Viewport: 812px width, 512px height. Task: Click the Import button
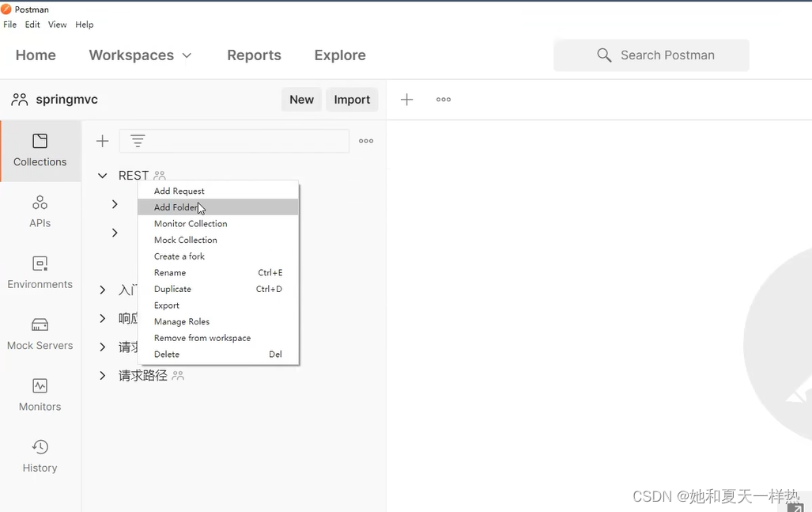pos(352,100)
